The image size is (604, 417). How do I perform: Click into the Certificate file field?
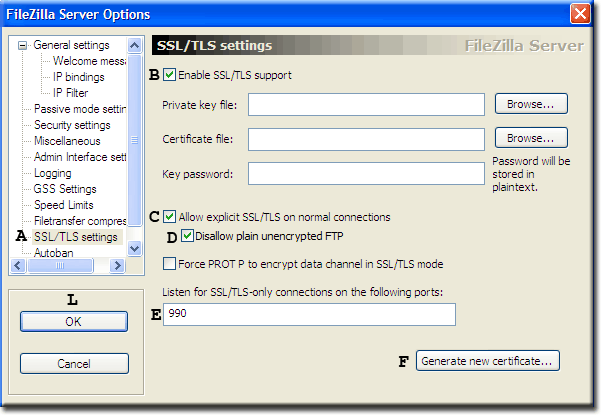pos(366,139)
